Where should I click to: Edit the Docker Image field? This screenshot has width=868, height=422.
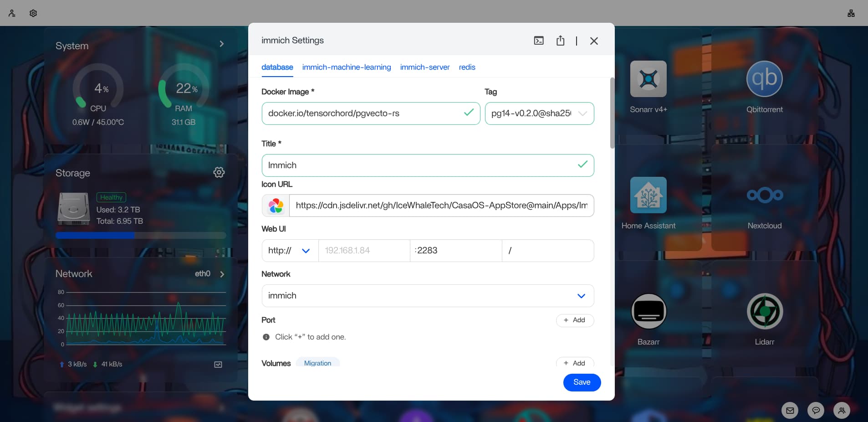(371, 113)
